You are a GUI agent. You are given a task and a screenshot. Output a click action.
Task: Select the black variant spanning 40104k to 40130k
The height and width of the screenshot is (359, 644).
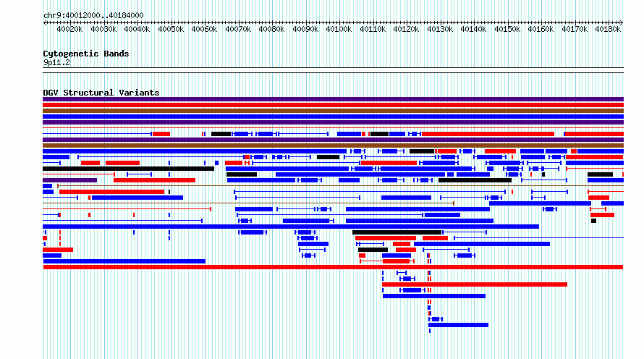(397, 232)
